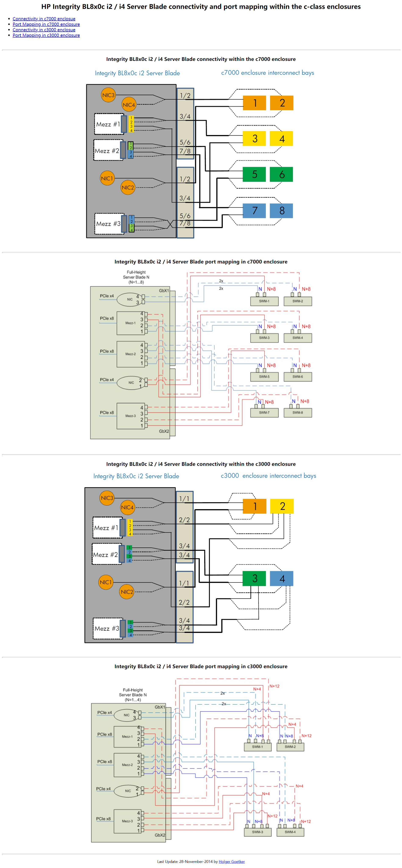Select heading about connectivity within the c3000 enclosure
Screen dimensions: 402x868
coord(201,464)
